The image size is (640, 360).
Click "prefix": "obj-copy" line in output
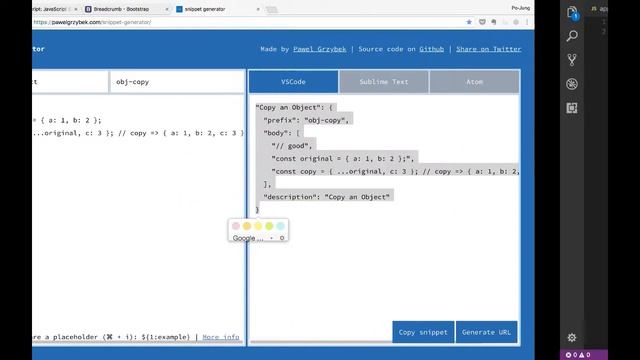[306, 120]
